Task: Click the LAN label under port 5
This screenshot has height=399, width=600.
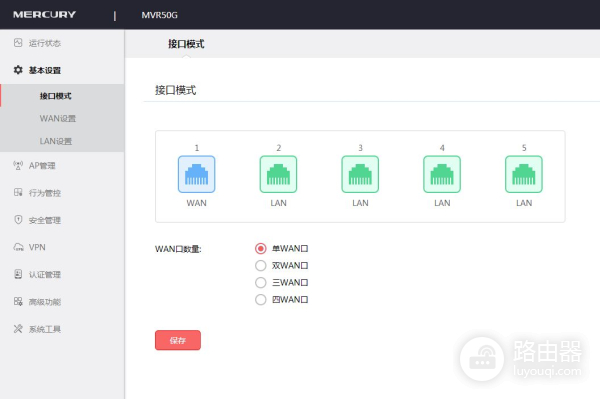Action: [524, 203]
